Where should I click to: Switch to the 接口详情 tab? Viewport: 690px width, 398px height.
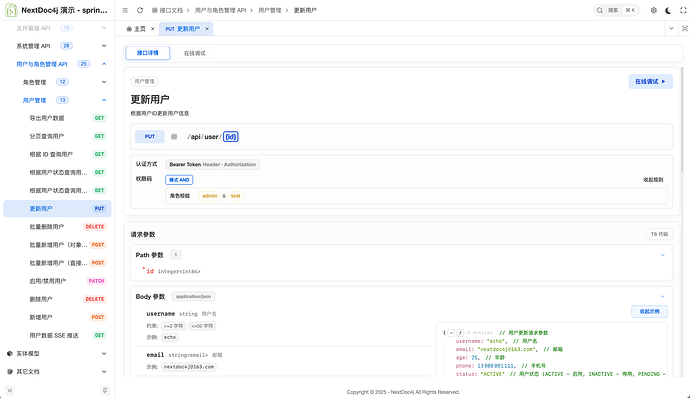tap(147, 53)
